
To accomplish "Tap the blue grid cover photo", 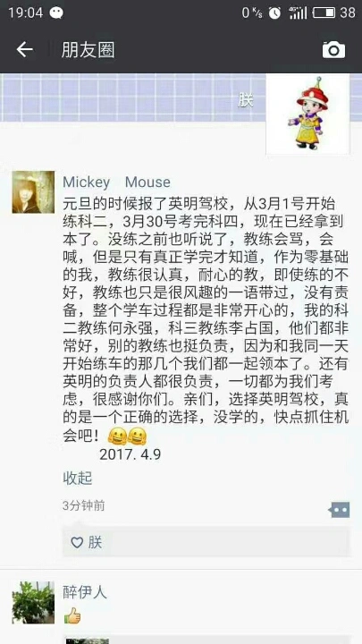I will [x=133, y=97].
